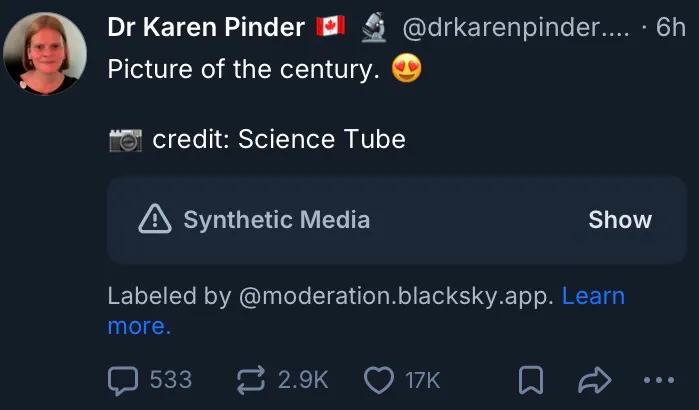The height and width of the screenshot is (410, 699).
Task: Click the display name Dr Karen Pinder
Action: tap(205, 29)
